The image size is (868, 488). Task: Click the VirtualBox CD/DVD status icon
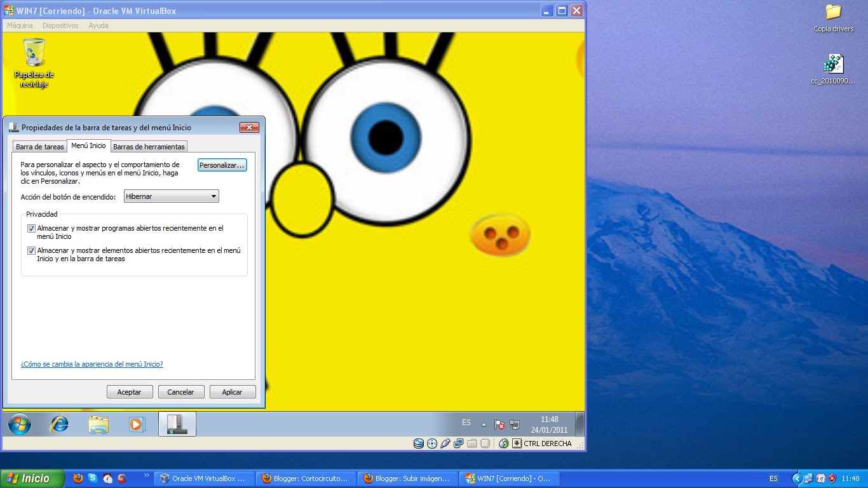point(432,444)
